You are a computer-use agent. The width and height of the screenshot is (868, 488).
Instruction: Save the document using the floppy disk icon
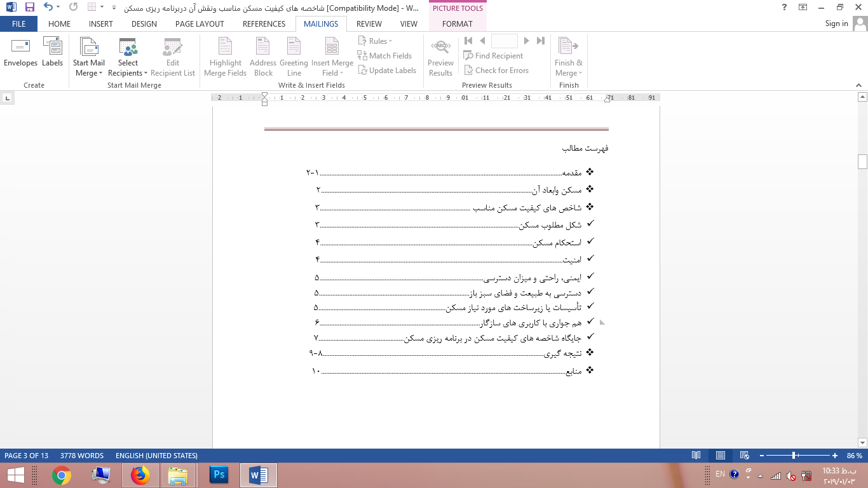30,8
